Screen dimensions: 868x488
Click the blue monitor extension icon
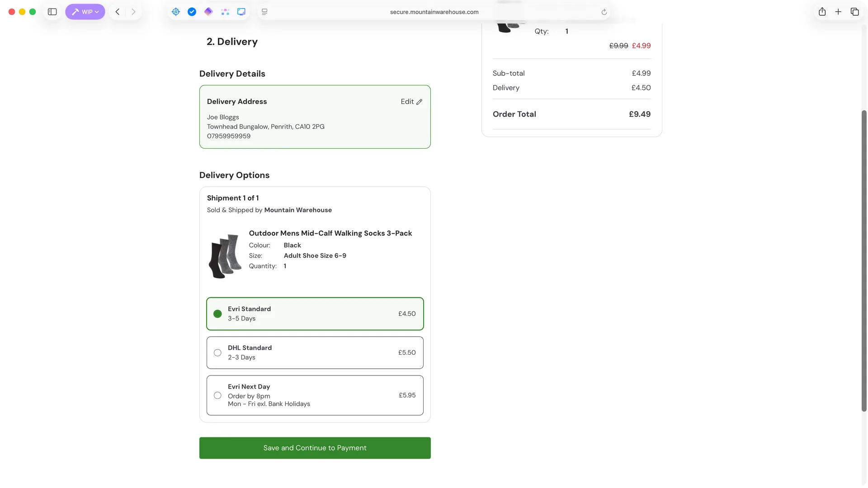[x=241, y=12]
